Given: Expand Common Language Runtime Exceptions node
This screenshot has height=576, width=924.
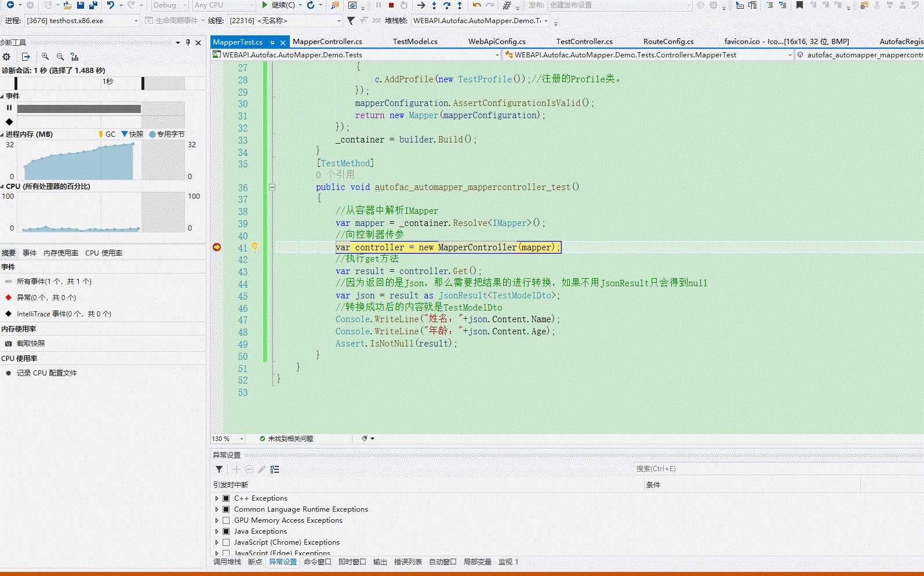Looking at the screenshot, I should click(217, 509).
